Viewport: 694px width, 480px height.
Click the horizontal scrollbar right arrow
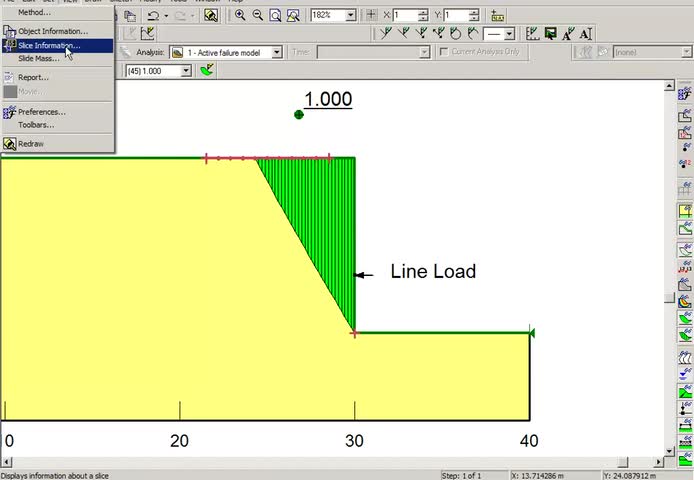pos(659,462)
